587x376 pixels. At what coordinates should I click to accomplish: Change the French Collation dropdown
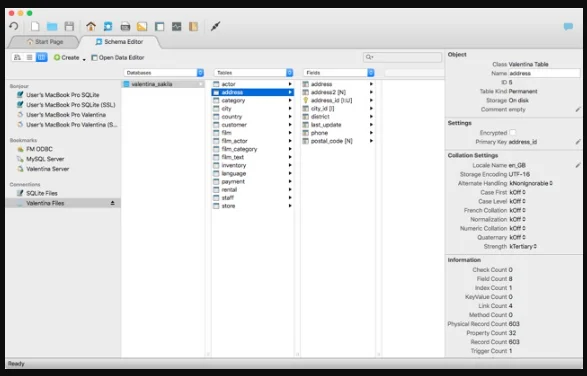517,210
